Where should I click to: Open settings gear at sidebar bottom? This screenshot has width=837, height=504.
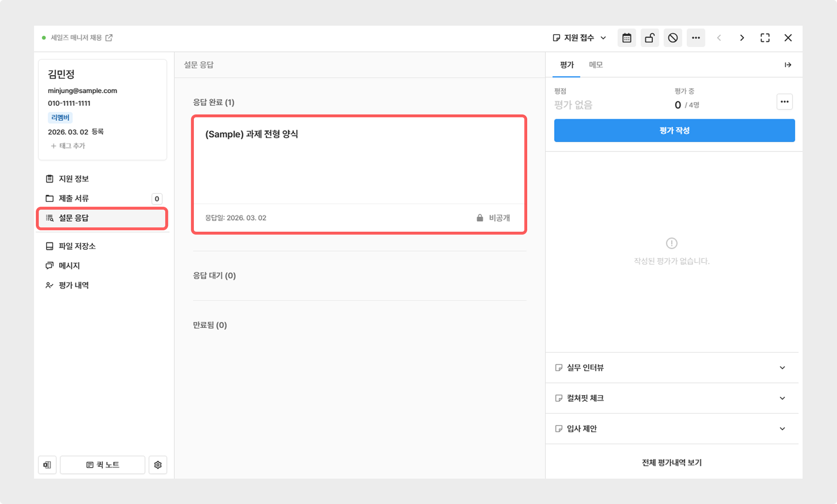tap(158, 465)
